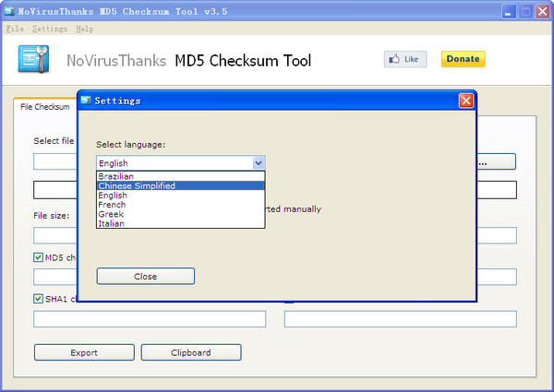554x392 pixels.
Task: Click the Close button in Settings dialog
Action: click(x=146, y=277)
